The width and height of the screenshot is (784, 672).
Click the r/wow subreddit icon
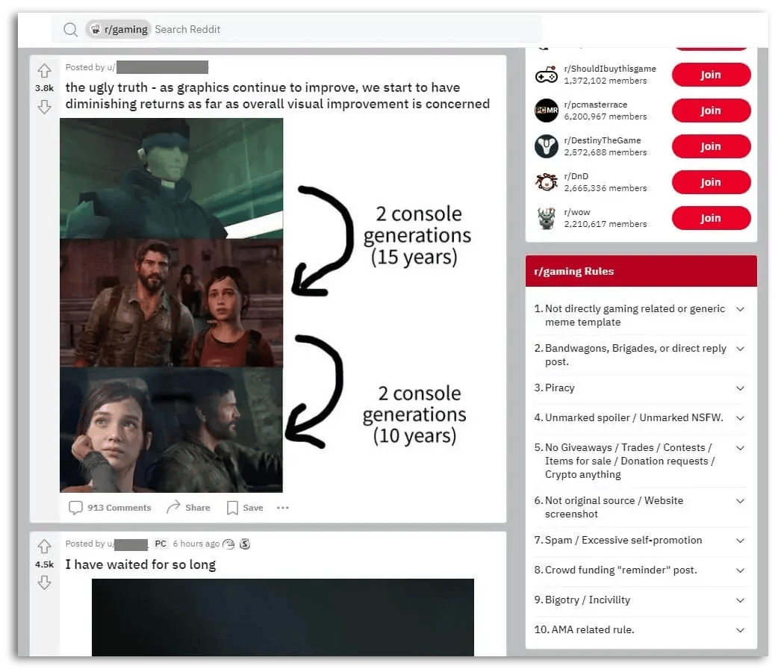[x=546, y=217]
